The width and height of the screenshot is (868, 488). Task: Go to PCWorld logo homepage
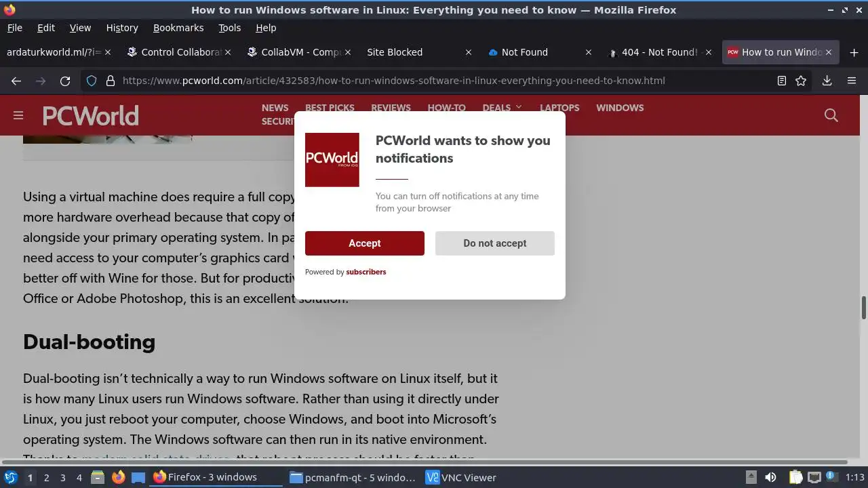[91, 116]
